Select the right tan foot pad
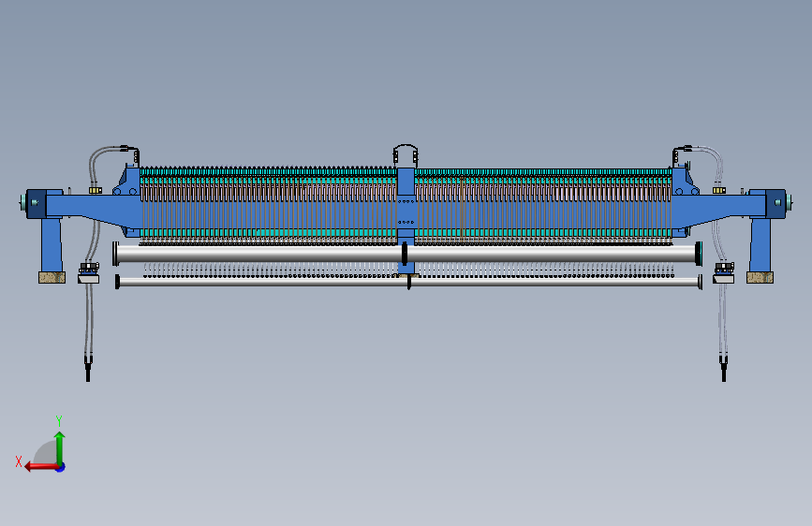The image size is (812, 526). pyautogui.click(x=760, y=277)
